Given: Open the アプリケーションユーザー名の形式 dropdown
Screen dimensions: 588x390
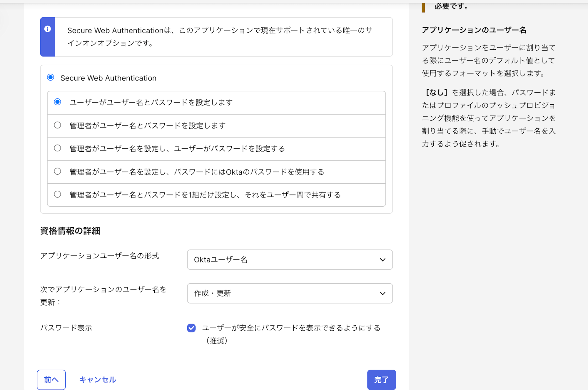Looking at the screenshot, I should point(290,260).
